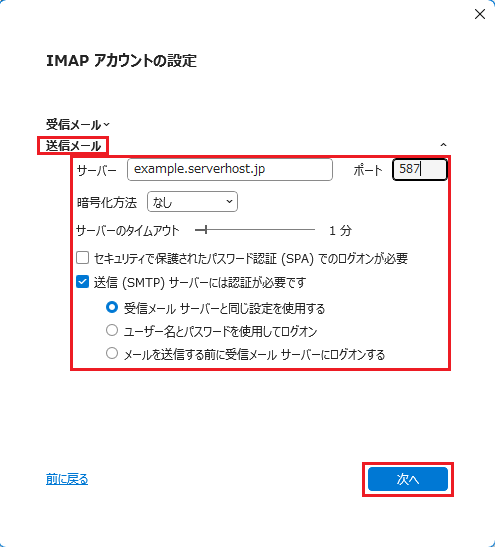
Task: Enable the SPA logon required checkbox
Action: click(83, 258)
